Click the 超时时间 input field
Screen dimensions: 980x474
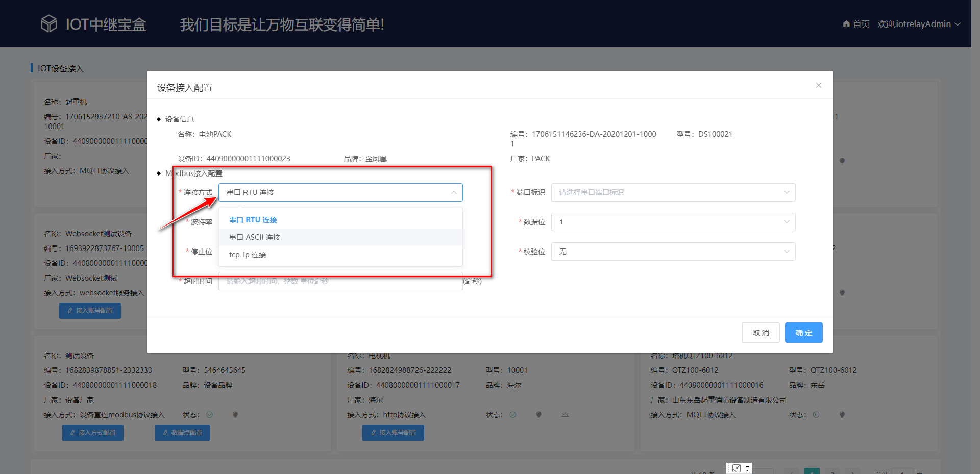pos(339,281)
